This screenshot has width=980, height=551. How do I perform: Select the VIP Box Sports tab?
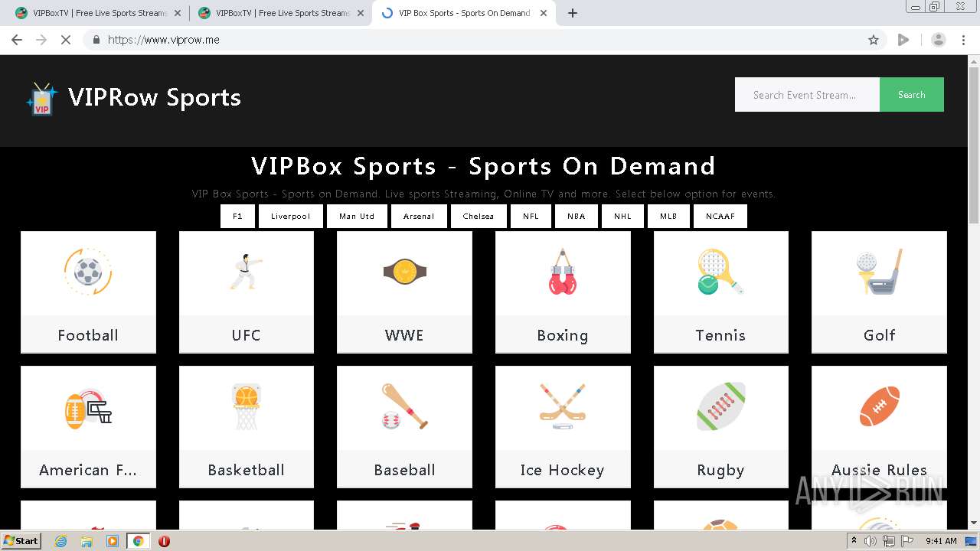pos(463,13)
